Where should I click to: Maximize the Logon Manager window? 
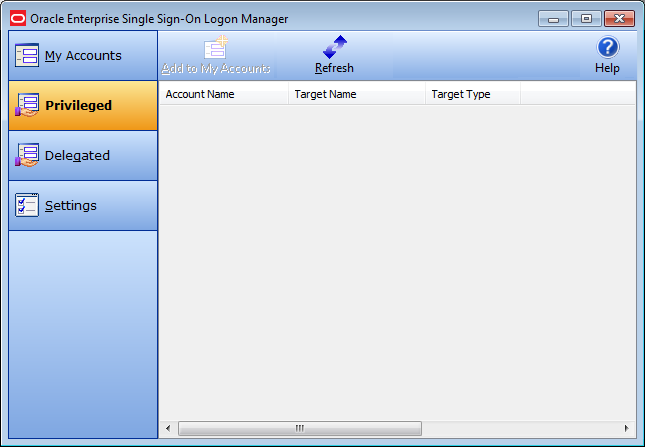pyautogui.click(x=586, y=19)
